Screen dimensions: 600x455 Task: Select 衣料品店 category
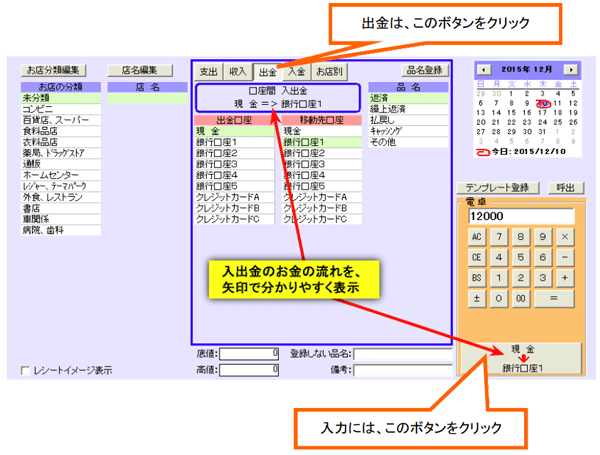coord(61,142)
